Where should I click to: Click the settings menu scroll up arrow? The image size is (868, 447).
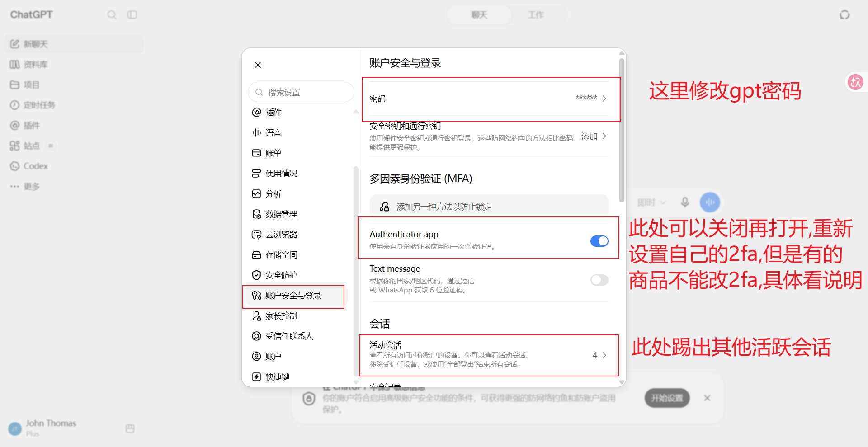[356, 111]
